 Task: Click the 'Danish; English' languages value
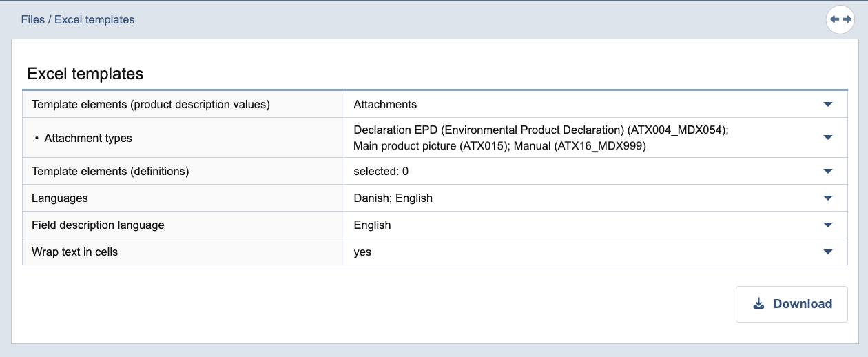(x=393, y=198)
